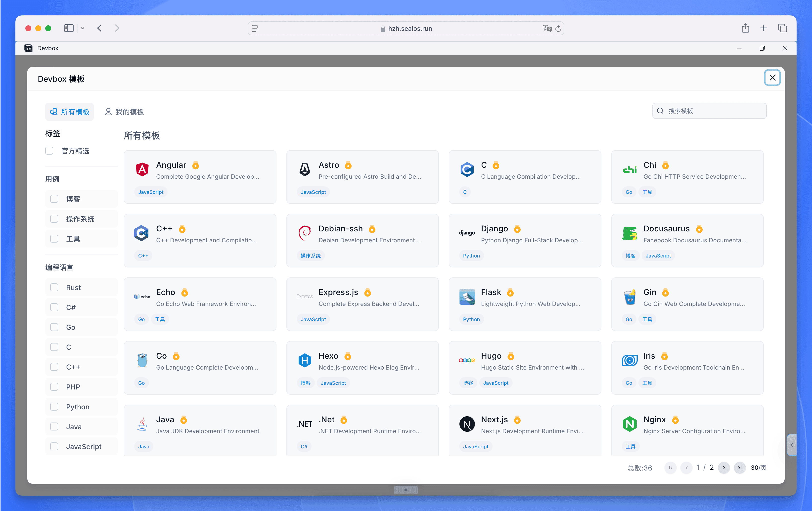Reload the page with refresh icon
Screen dimensions: 812x511
pyautogui.click(x=558, y=28)
